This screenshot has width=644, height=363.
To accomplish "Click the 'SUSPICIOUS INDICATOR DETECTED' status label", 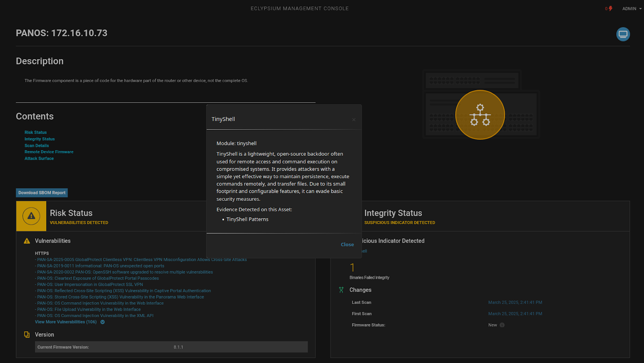I will click(x=400, y=223).
